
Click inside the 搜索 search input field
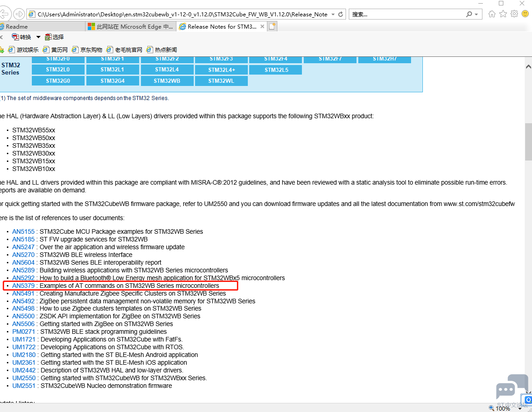coord(407,14)
